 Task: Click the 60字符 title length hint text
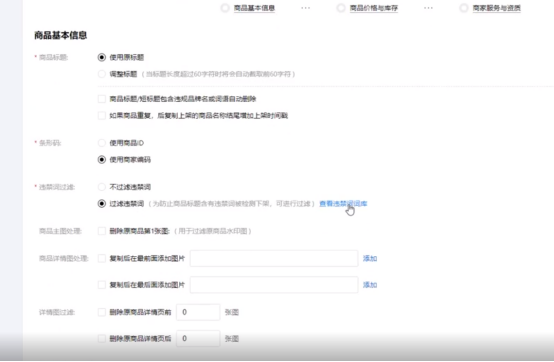[x=219, y=74]
